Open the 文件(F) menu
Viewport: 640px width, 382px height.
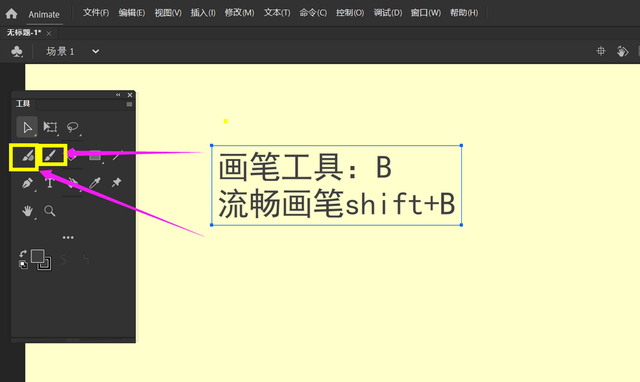coord(96,13)
